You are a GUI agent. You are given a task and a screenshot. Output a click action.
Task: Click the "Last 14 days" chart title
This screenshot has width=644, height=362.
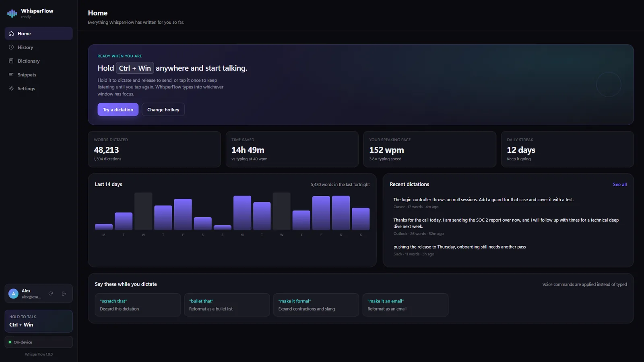(108, 184)
